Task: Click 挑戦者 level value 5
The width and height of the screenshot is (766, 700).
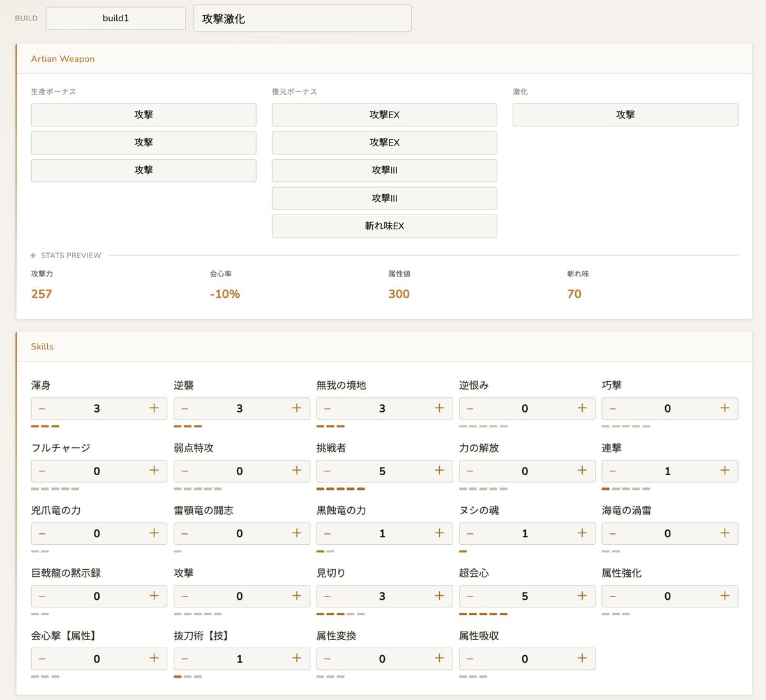Action: tap(382, 471)
